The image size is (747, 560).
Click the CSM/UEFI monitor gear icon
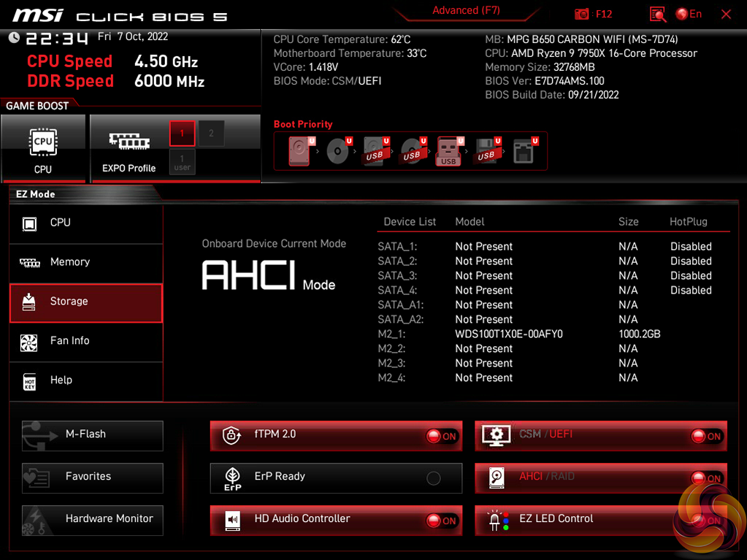click(497, 435)
